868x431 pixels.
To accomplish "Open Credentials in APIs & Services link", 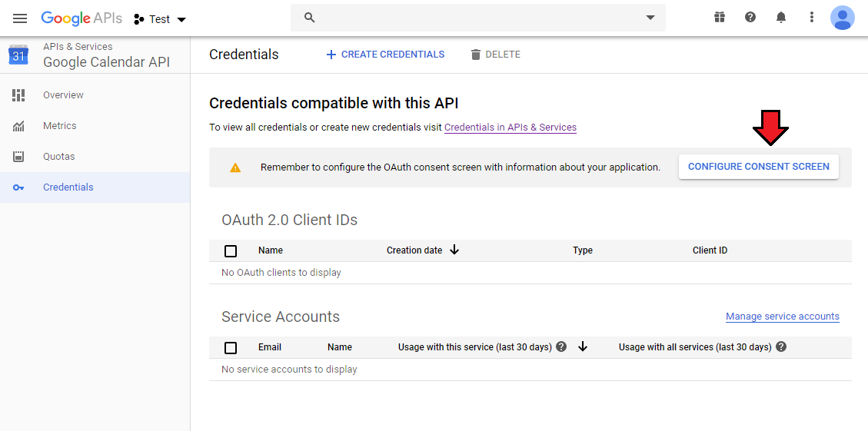I will pyautogui.click(x=510, y=128).
